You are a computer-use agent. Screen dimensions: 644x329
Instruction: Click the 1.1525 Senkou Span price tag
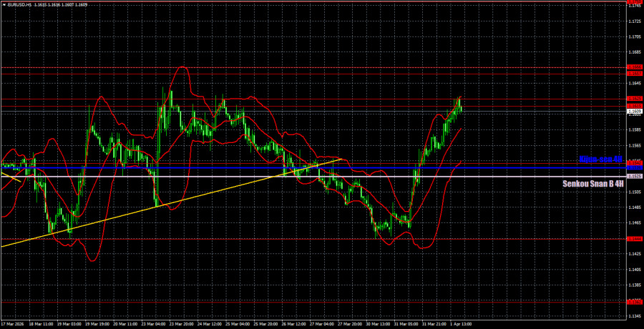(x=635, y=176)
